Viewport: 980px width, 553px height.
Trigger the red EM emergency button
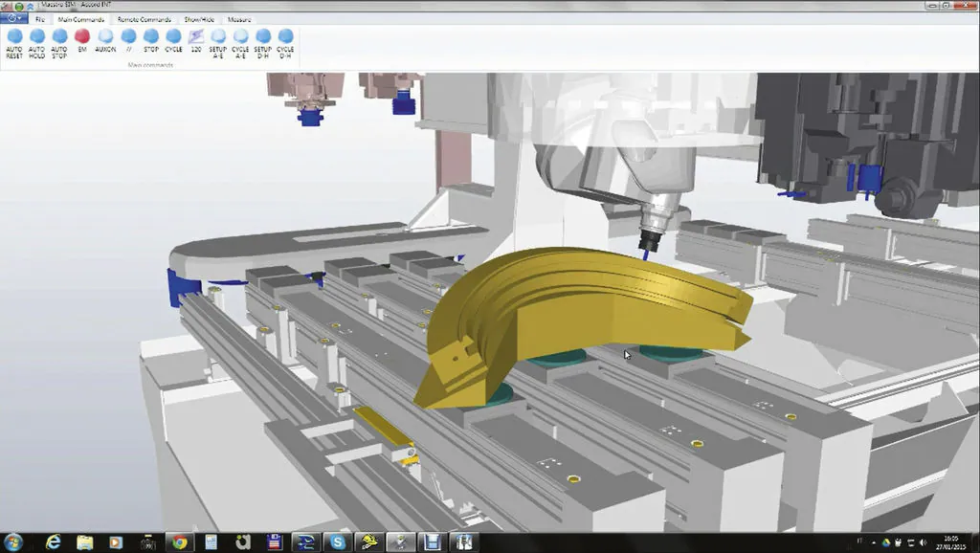coord(82,36)
